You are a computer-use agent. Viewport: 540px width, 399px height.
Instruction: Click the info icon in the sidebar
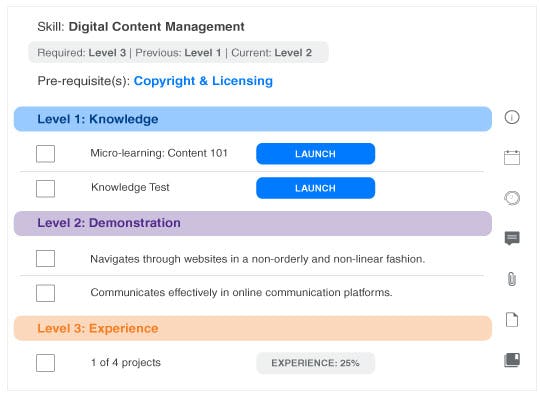pos(512,117)
